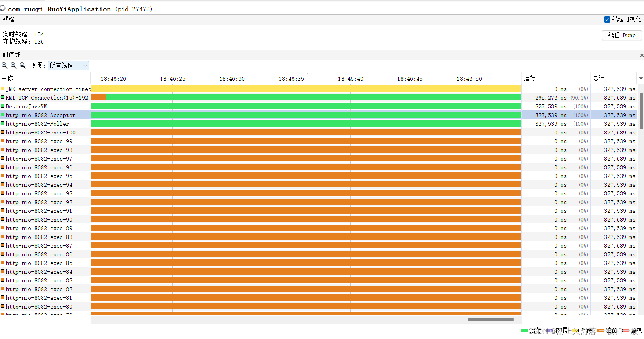Click the state icon of http-nio-8082-exec-90
This screenshot has width=644, height=339.
(x=3, y=219)
